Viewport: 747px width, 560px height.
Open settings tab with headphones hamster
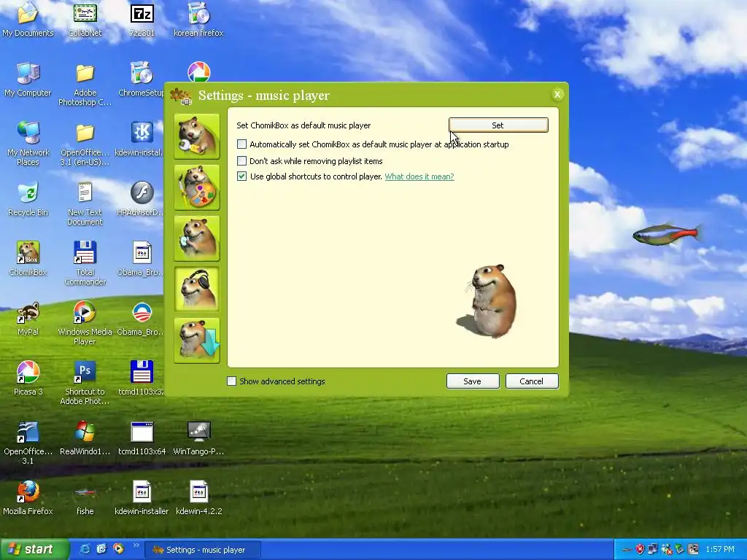point(197,289)
